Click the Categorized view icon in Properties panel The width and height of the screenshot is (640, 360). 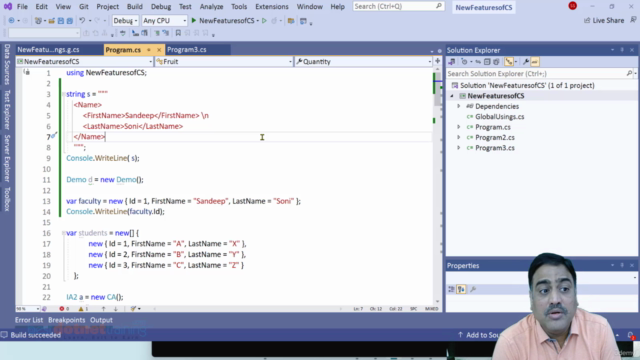tap(451, 289)
